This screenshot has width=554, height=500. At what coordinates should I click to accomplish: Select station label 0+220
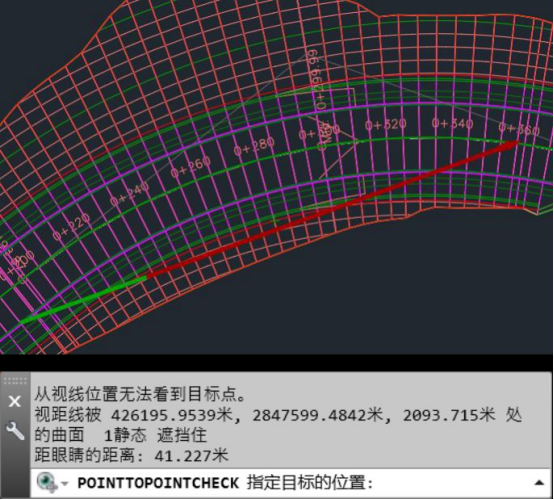(x=72, y=227)
